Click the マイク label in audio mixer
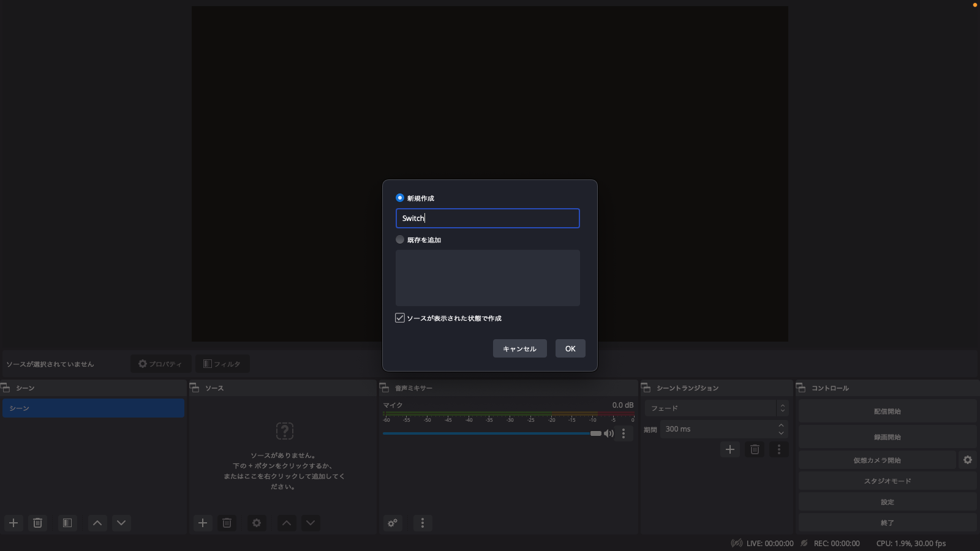The width and height of the screenshot is (980, 551). pyautogui.click(x=393, y=405)
